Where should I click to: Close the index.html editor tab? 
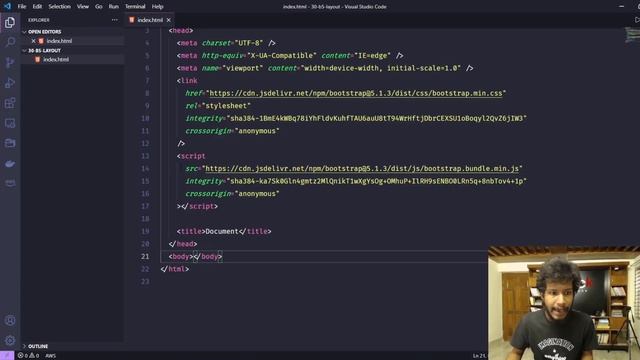click(x=169, y=20)
